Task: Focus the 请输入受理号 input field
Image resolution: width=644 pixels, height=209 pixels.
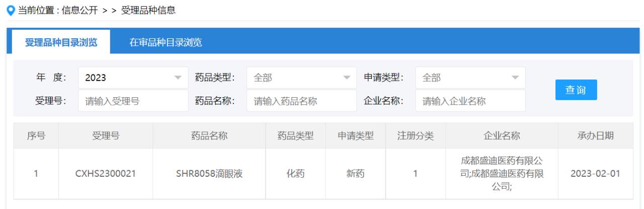Action: pyautogui.click(x=133, y=101)
